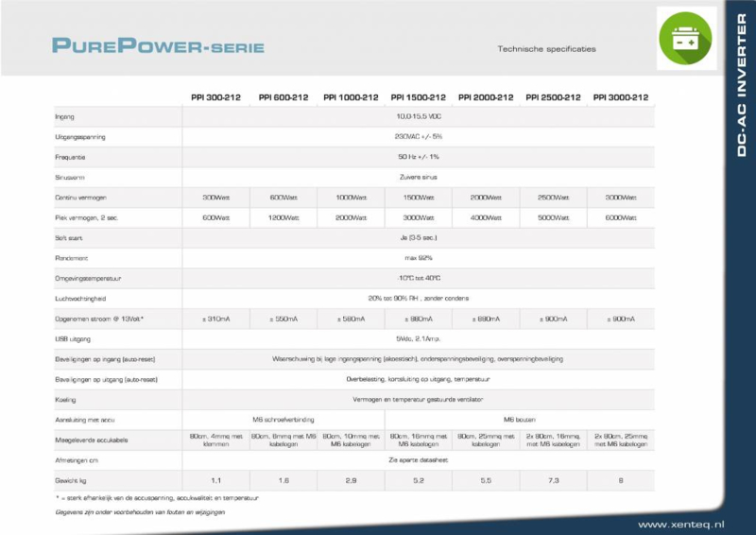The height and width of the screenshot is (535, 756).
Task: Click the 'Sinusvorm' row label
Action: coord(69,178)
